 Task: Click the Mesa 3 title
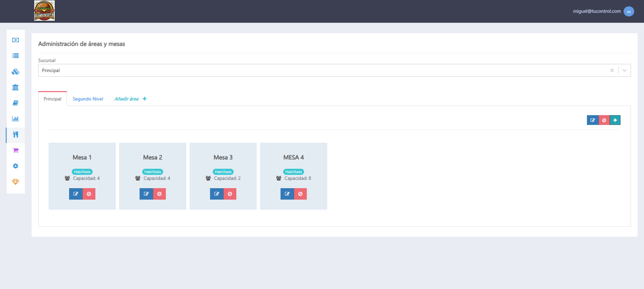pyautogui.click(x=223, y=158)
